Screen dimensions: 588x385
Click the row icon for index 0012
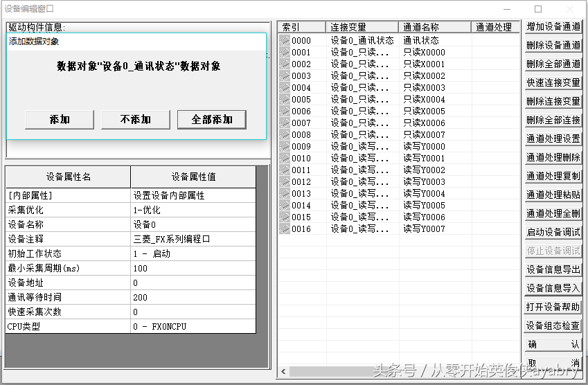pyautogui.click(x=285, y=182)
